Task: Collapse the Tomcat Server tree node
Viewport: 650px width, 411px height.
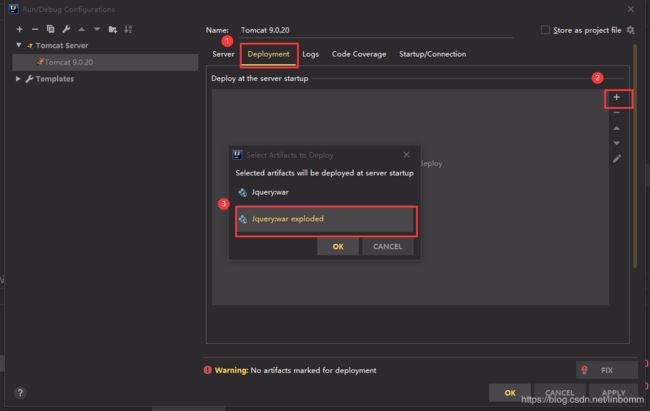Action: tap(19, 45)
